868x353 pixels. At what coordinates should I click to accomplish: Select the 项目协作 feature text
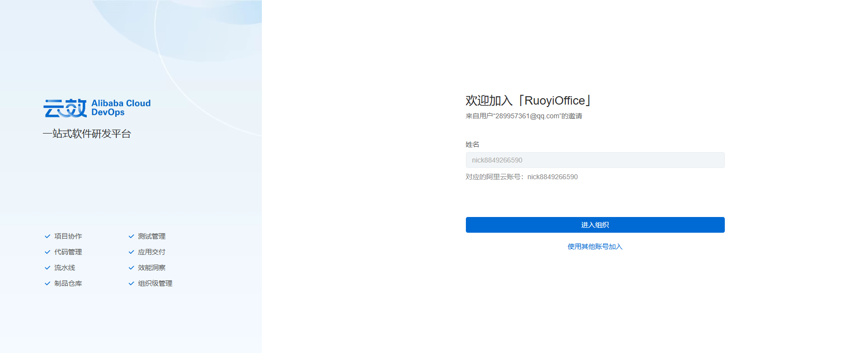click(68, 236)
